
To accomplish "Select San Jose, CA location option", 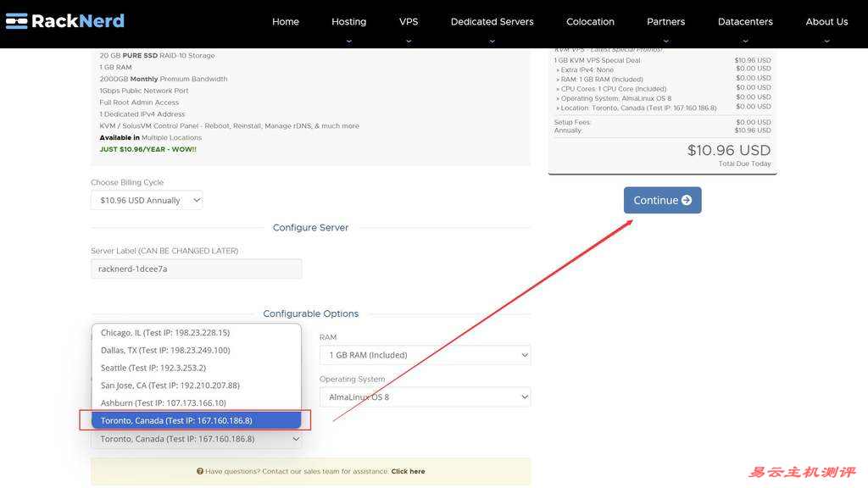I will (x=197, y=385).
